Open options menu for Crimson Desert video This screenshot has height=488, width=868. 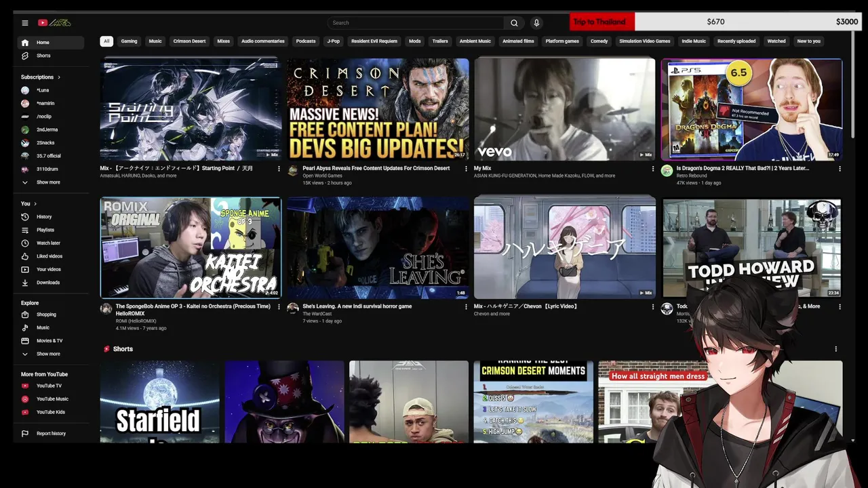click(x=466, y=169)
